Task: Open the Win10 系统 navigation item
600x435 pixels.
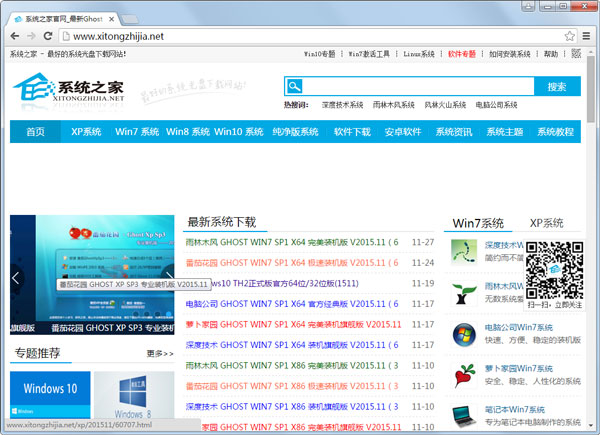Action: pos(239,132)
